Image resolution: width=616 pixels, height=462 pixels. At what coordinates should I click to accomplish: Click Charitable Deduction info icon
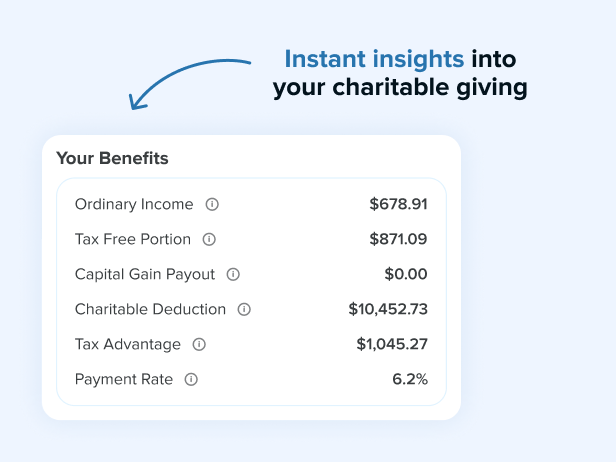(244, 309)
